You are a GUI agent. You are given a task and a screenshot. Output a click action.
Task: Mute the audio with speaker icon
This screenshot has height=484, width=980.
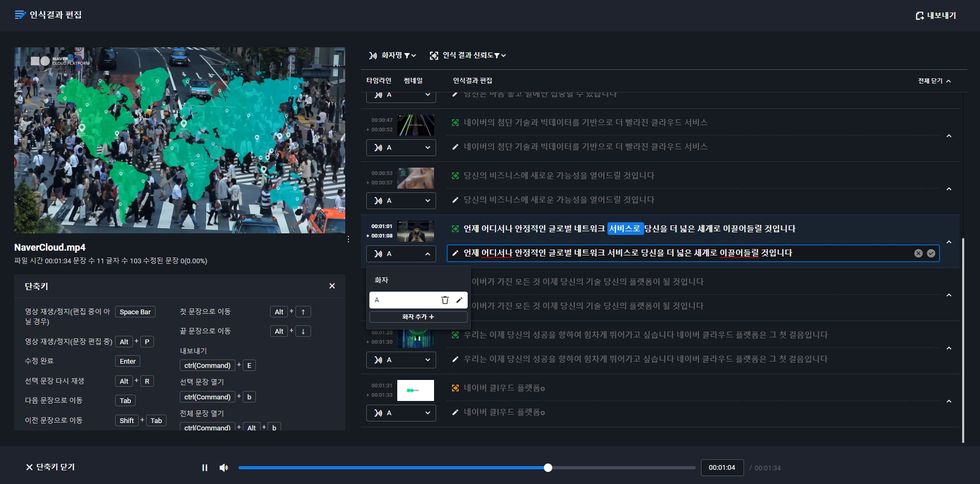pos(224,468)
